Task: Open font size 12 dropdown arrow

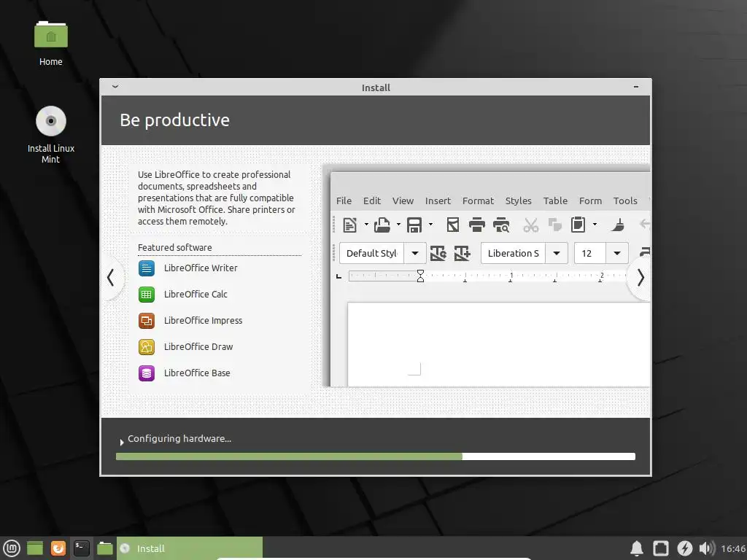Action: 617,253
